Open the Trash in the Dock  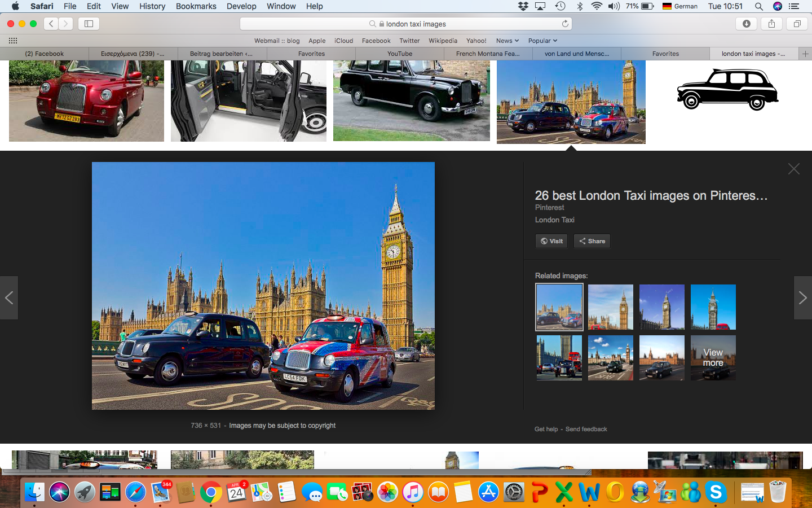(778, 492)
